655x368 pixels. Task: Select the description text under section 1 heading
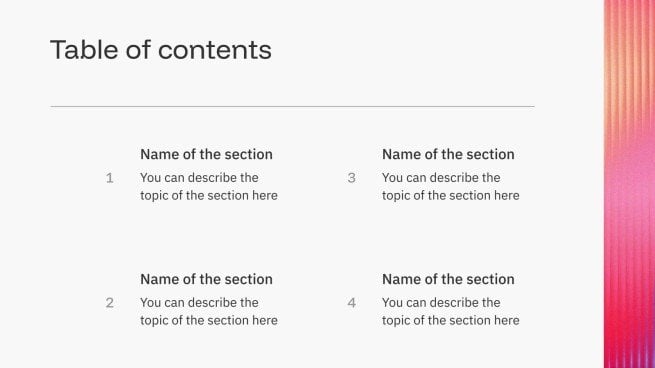209,187
